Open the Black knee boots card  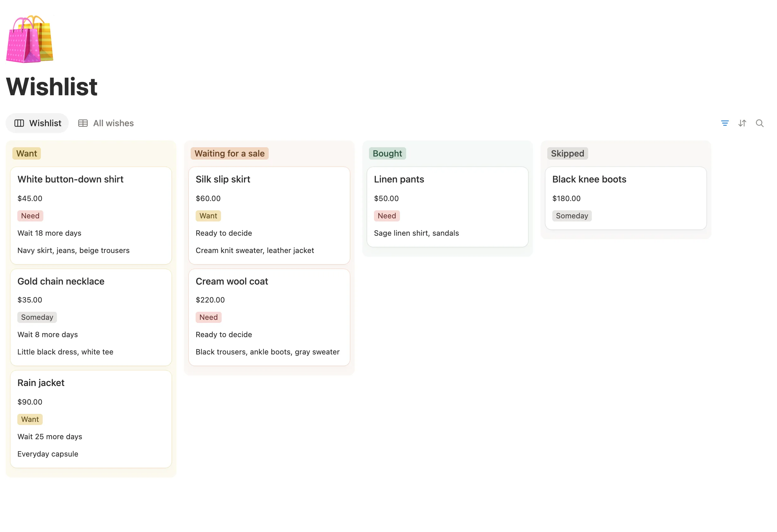(626, 198)
